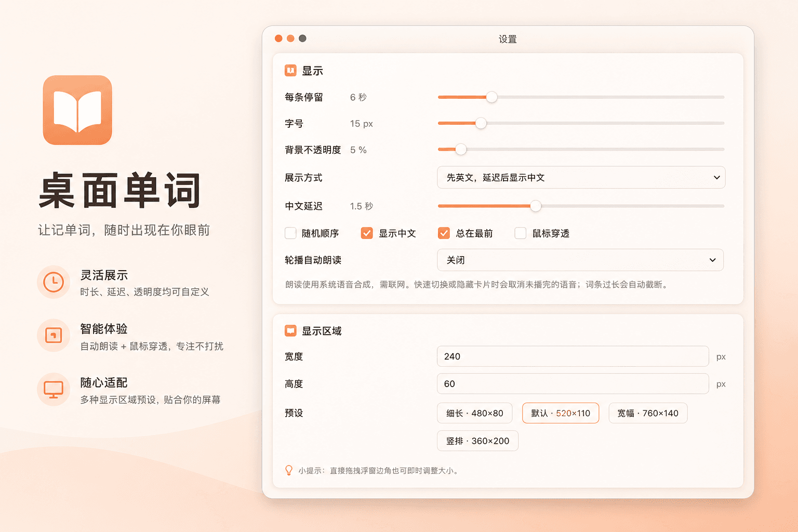Viewport: 798px width, 532px height.
Task: Uncheck the 显示中文 checkbox
Action: point(367,233)
